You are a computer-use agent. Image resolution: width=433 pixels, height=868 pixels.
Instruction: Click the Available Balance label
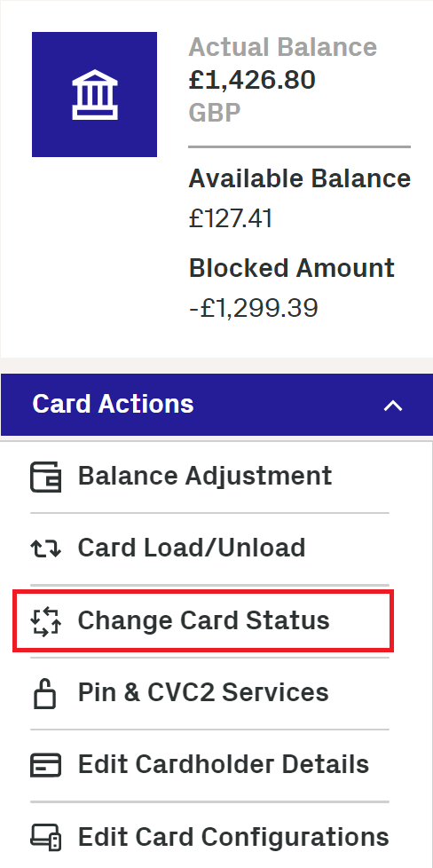[x=300, y=178]
